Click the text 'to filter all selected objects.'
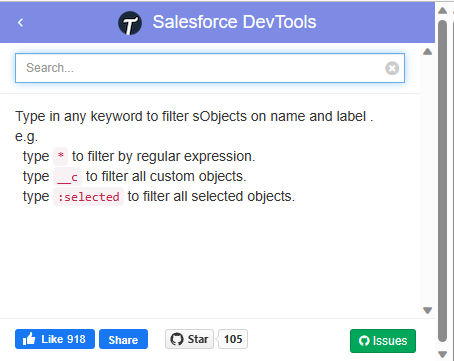The width and height of the screenshot is (454, 361). pyautogui.click(x=211, y=196)
